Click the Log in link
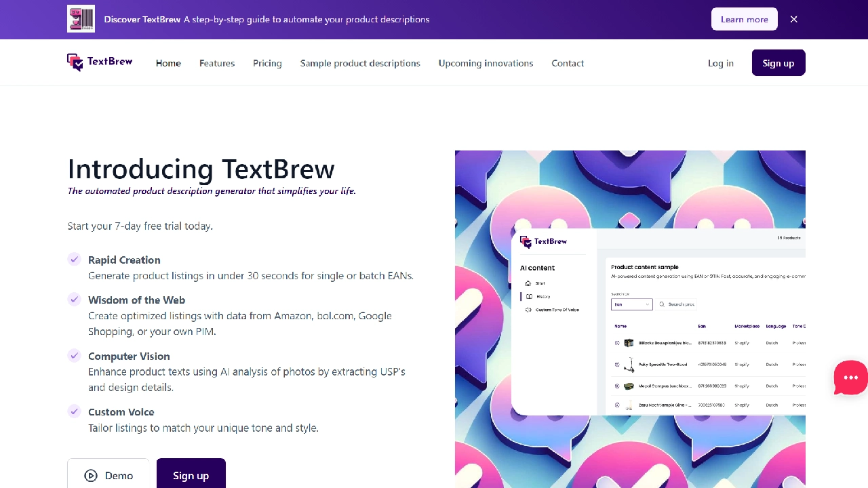This screenshot has width=868, height=488. 720,63
